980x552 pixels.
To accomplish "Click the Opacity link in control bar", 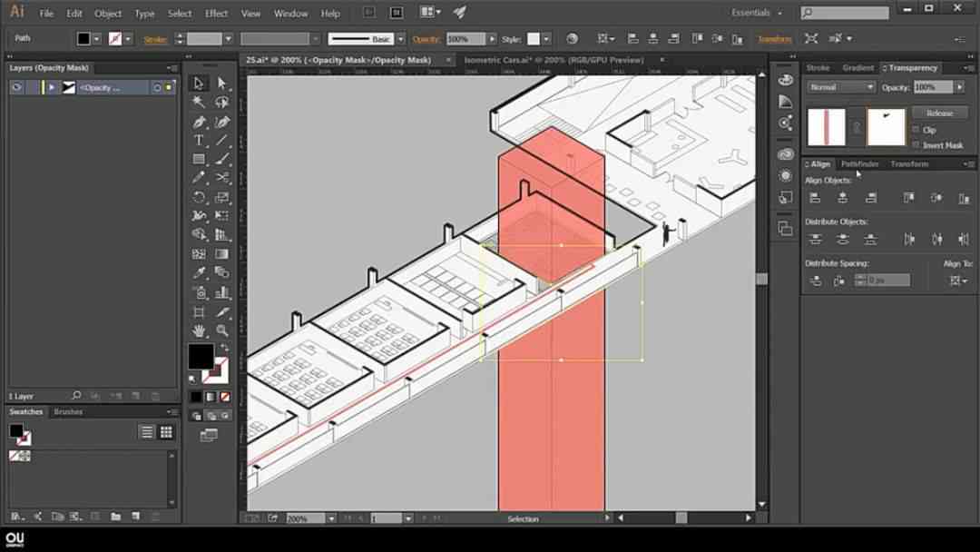I will (x=426, y=39).
